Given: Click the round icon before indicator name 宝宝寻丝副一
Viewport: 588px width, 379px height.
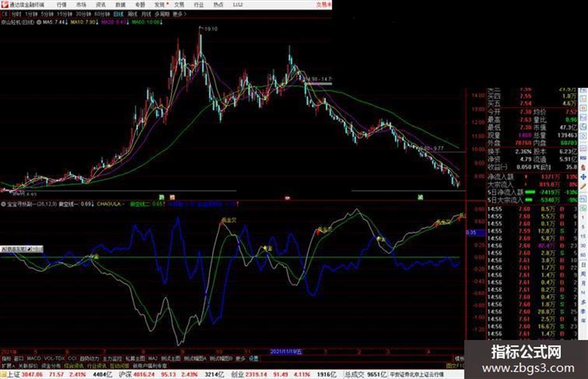Looking at the screenshot, I should [3, 204].
